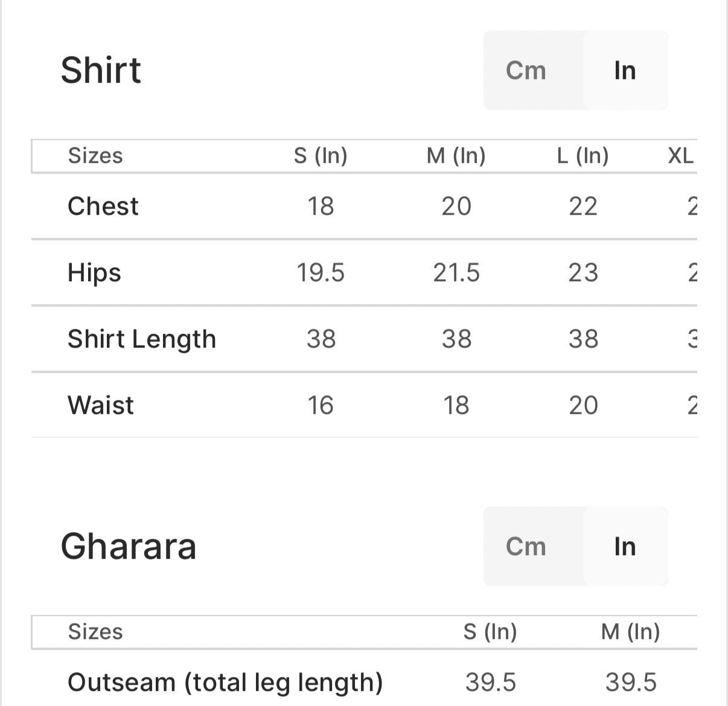Click the Waist row label
This screenshot has height=706, width=728.
(101, 405)
